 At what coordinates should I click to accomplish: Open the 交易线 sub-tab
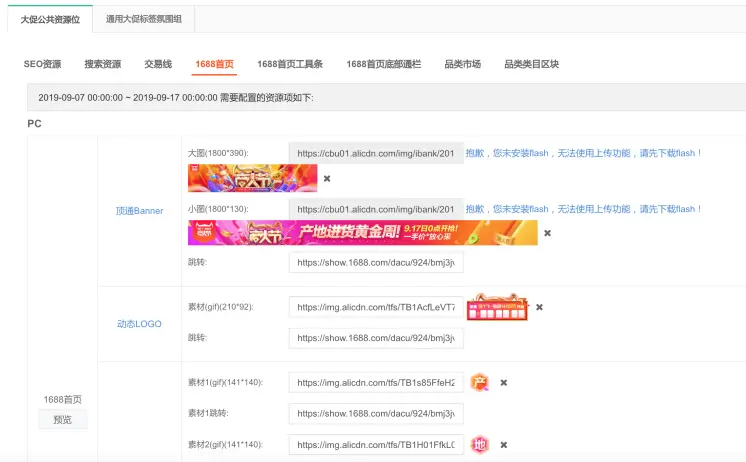(158, 64)
